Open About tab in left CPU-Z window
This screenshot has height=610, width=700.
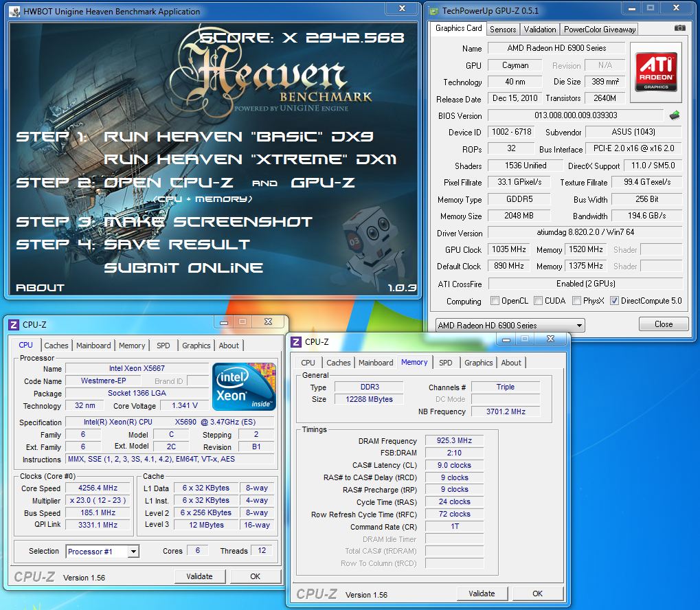(229, 346)
